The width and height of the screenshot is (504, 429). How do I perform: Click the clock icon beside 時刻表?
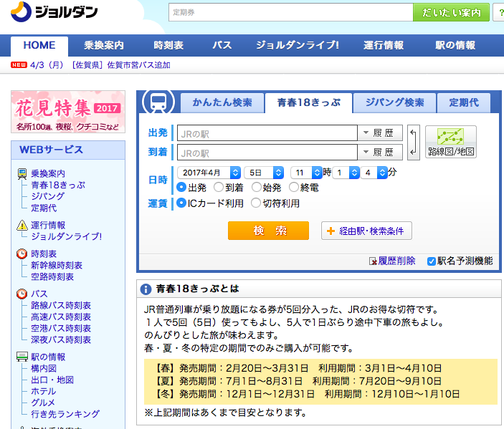pos(22,254)
